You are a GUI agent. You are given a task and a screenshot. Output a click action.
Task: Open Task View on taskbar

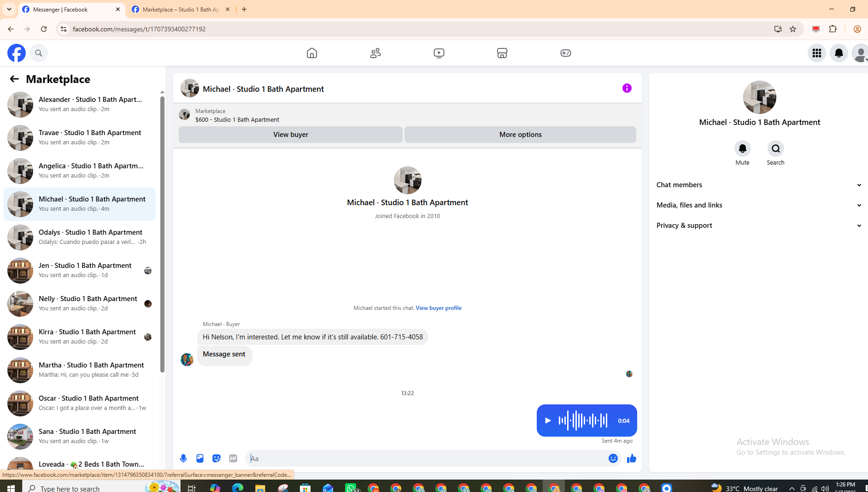192,487
